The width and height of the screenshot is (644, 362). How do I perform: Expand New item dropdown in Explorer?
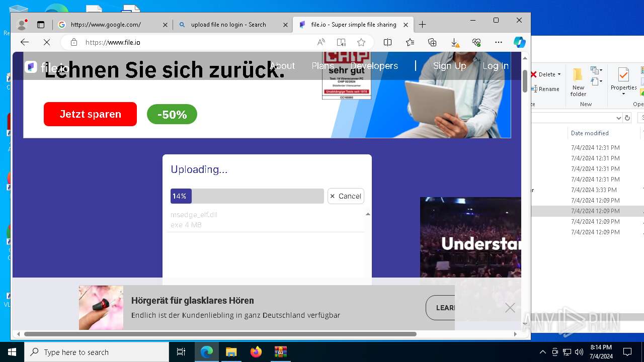[597, 71]
